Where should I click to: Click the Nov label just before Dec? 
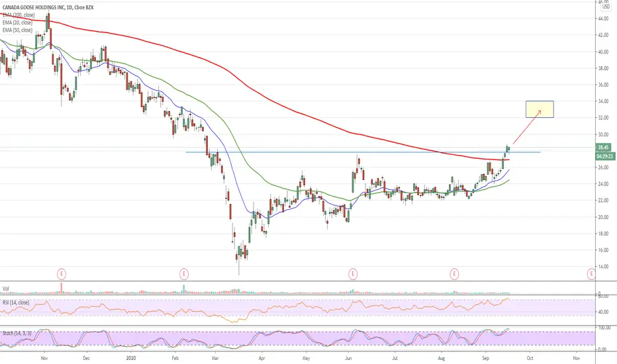point(44,358)
